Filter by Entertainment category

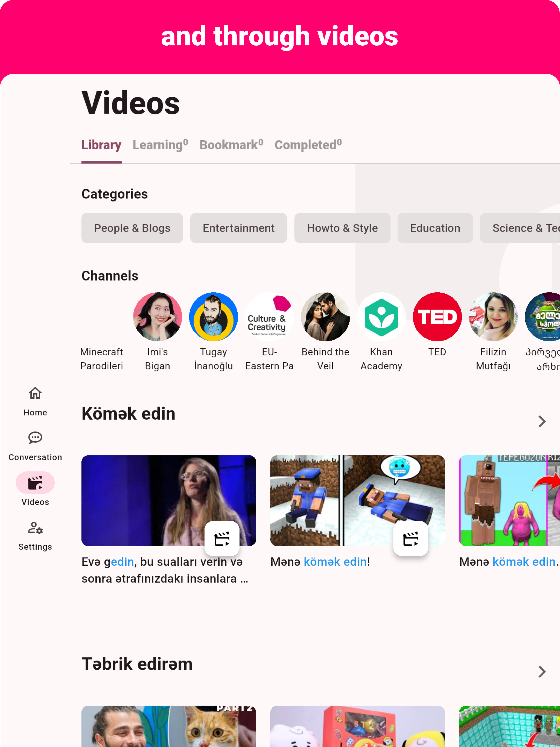(x=238, y=228)
